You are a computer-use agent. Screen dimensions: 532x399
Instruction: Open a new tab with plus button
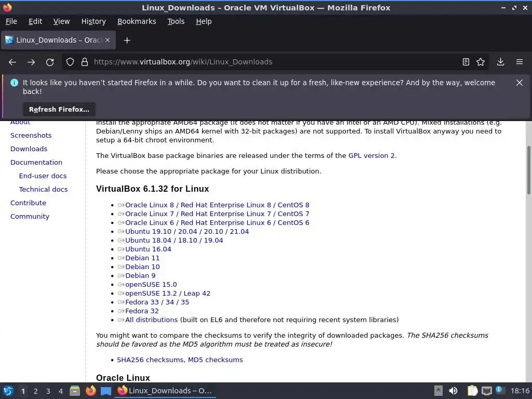(x=127, y=41)
